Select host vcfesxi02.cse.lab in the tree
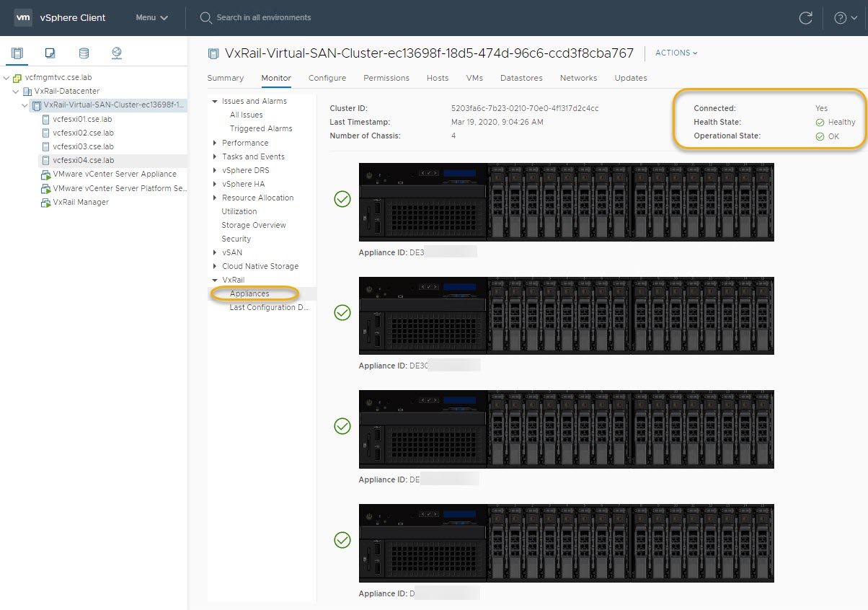The image size is (868, 610). 83,133
